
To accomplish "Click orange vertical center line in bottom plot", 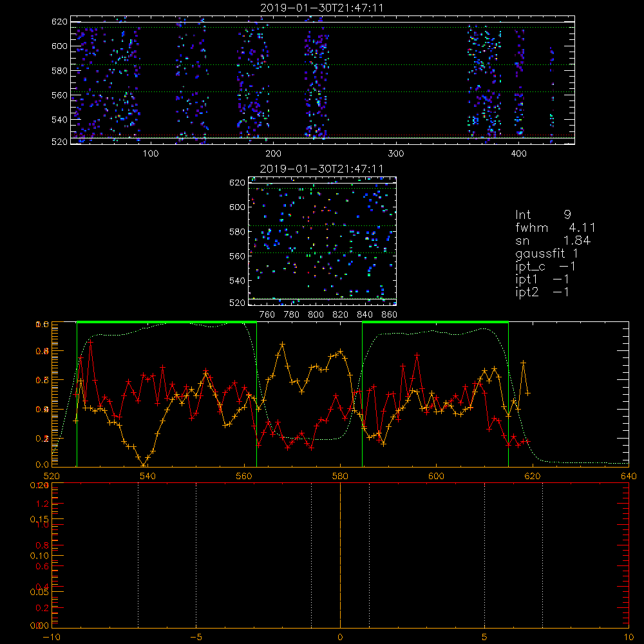I will click(340, 556).
